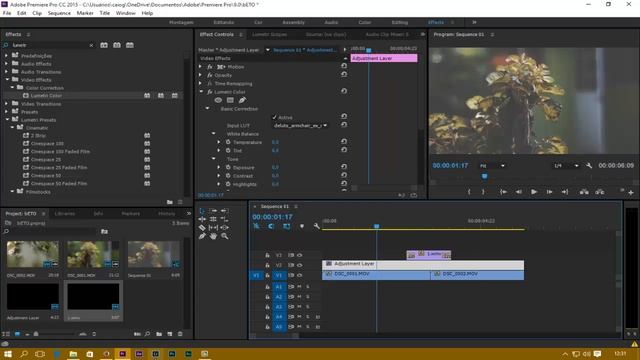Toggle V2 track output eye

(300, 265)
